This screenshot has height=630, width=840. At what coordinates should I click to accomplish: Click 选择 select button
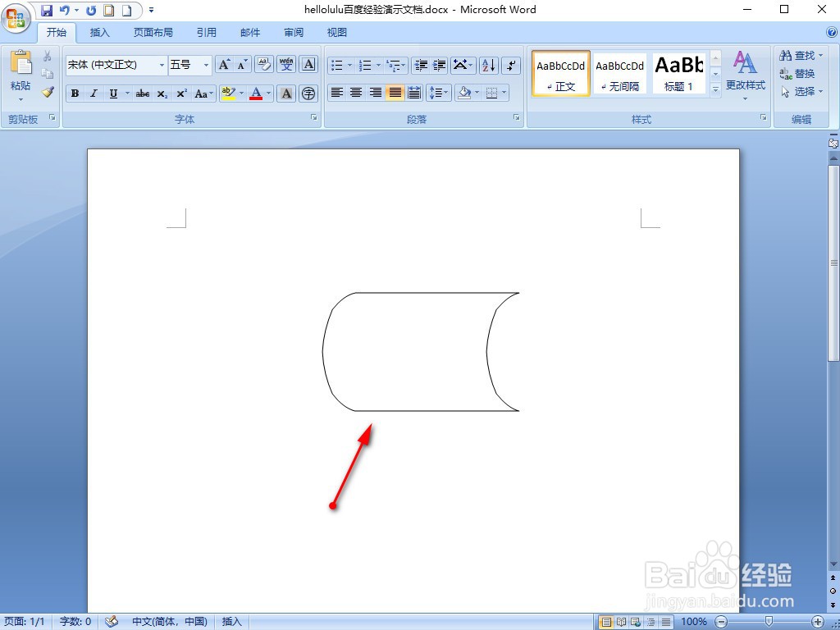click(x=801, y=92)
